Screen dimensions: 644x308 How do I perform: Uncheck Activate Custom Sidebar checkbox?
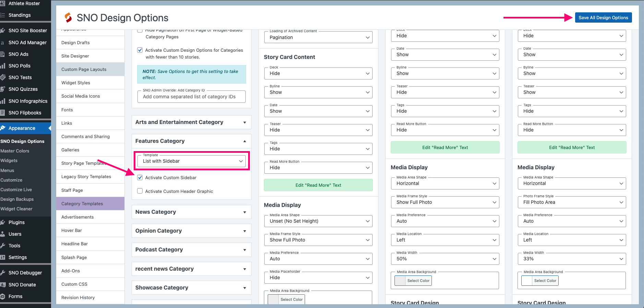tap(140, 177)
